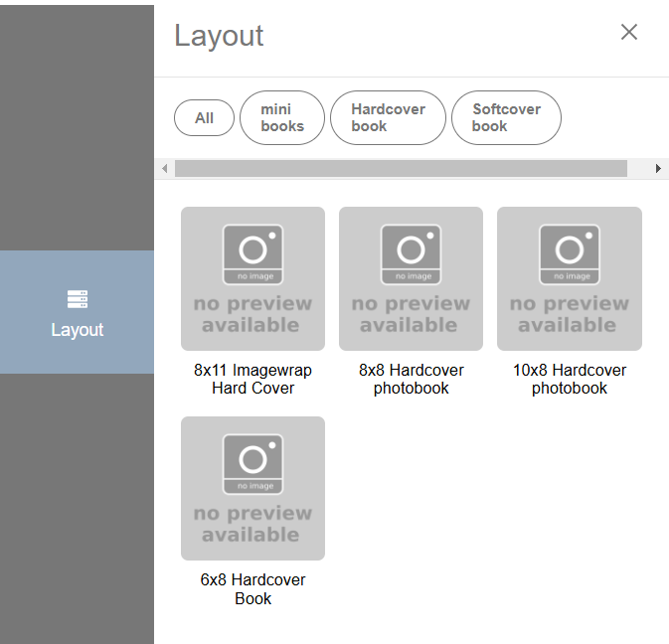
Task: Click the camera placeholder icon for 8x11 Imagewrap
Action: click(x=252, y=254)
